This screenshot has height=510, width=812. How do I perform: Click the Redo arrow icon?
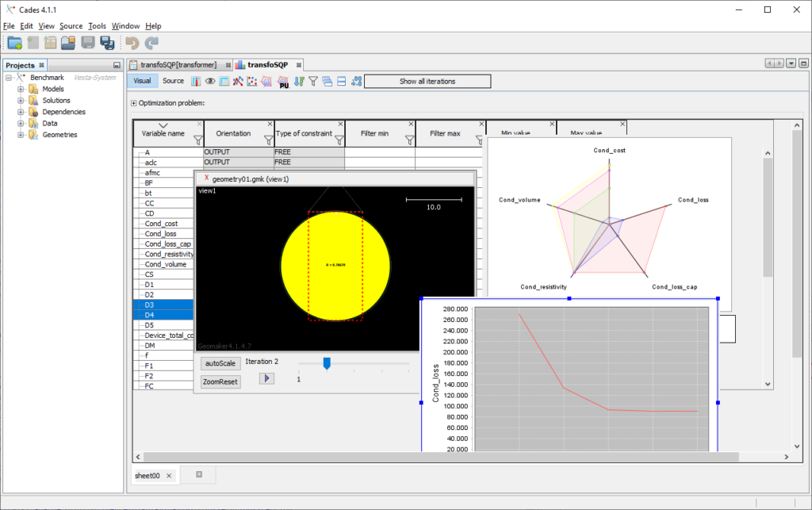(x=151, y=43)
